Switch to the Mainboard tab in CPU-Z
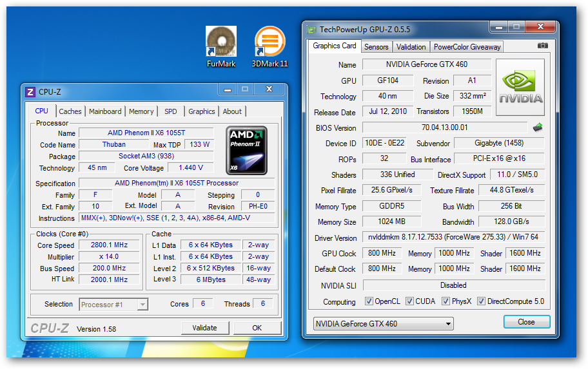The image size is (588, 369). coord(105,111)
